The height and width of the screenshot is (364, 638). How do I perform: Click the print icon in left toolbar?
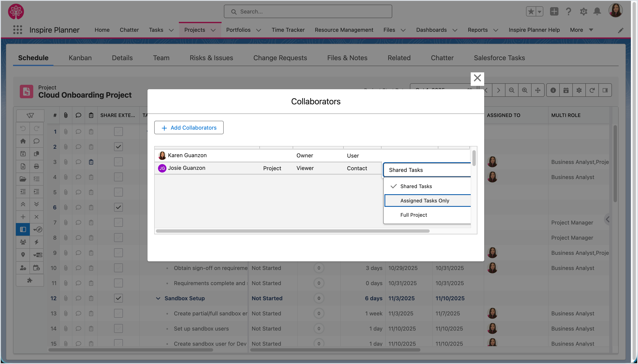click(x=36, y=166)
